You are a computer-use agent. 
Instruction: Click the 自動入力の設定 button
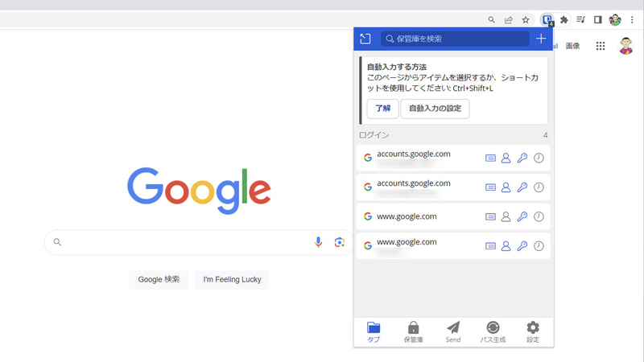[x=435, y=109]
